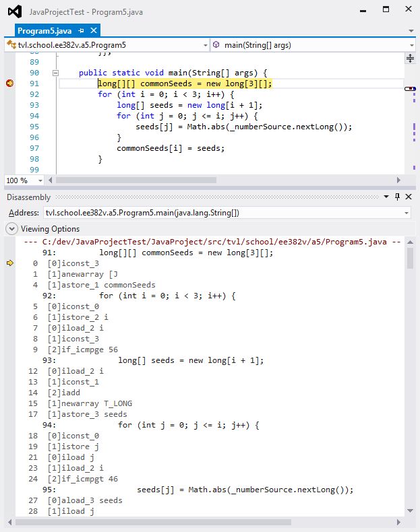Toggle auto-hide pin on Disassembly panel

tap(398, 197)
